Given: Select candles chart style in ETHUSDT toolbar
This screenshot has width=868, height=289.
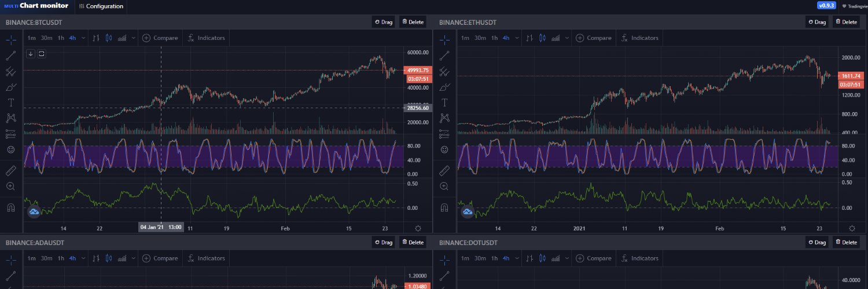Looking at the screenshot, I should click(542, 38).
